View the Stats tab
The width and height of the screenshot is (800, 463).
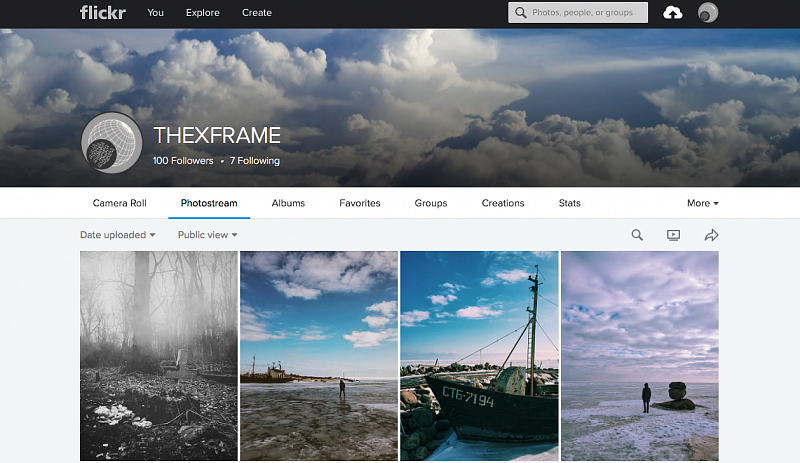(x=569, y=203)
